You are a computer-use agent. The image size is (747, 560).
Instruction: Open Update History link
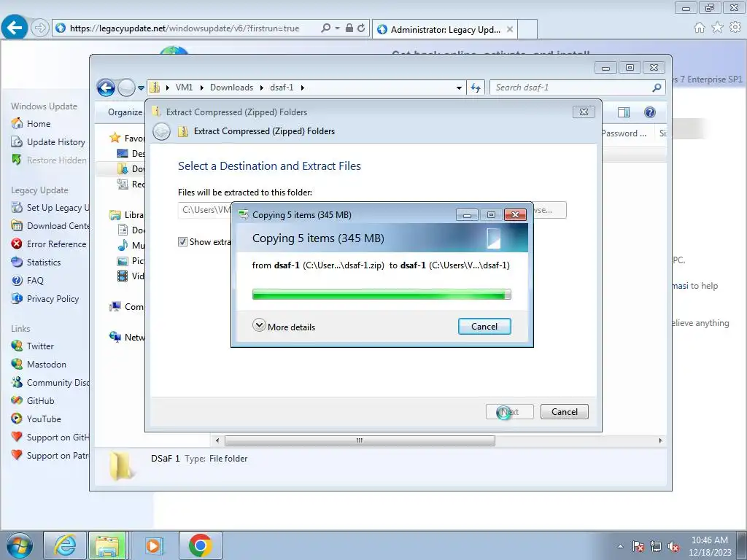point(55,142)
